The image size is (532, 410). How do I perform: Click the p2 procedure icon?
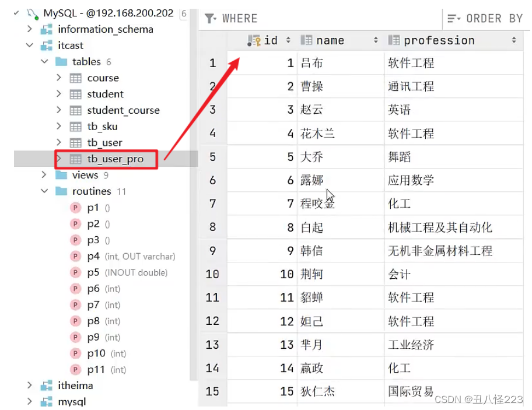76,224
